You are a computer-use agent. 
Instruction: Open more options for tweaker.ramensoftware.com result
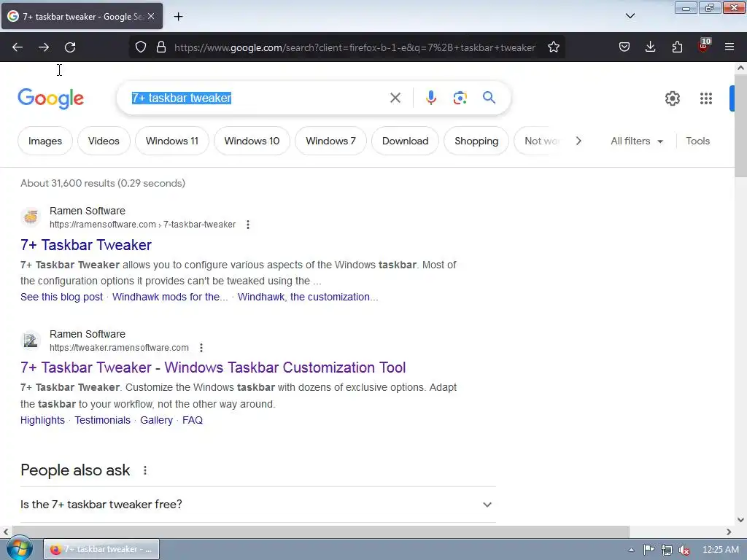click(201, 348)
